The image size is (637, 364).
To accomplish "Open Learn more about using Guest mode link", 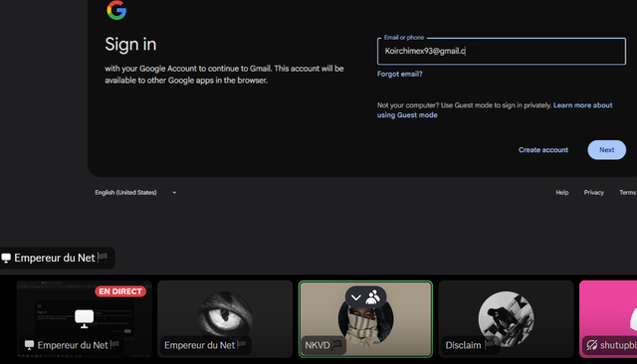I will point(495,110).
